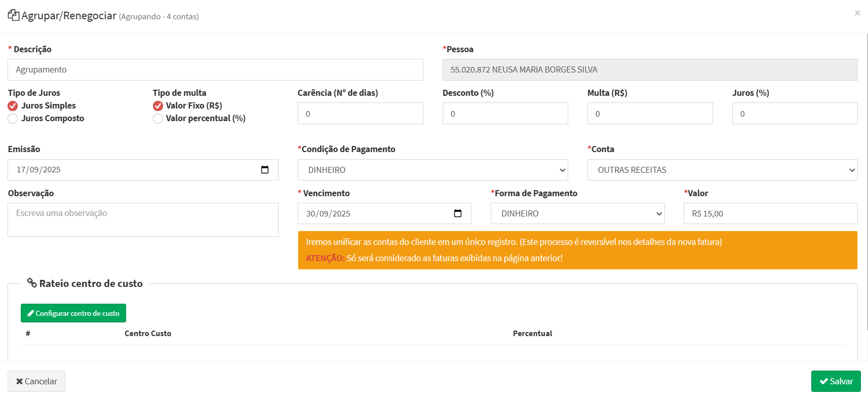The image size is (868, 400).
Task: Click the Carência number of days field
Action: click(360, 114)
